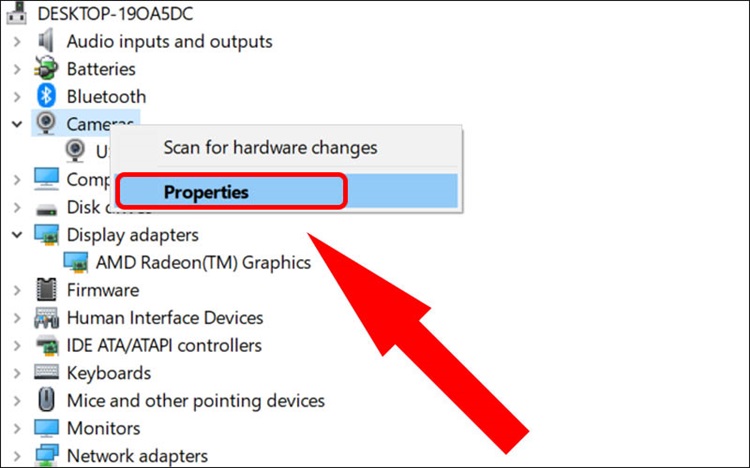750x468 pixels.
Task: Select the DESKTOP-19OA5DC root node
Action: [115, 13]
